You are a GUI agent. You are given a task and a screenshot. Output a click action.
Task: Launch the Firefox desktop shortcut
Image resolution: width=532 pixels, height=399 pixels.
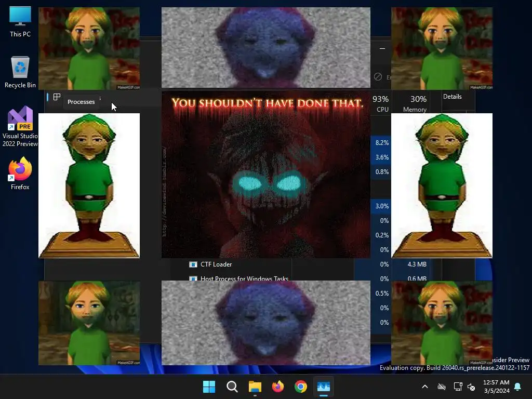pos(20,174)
